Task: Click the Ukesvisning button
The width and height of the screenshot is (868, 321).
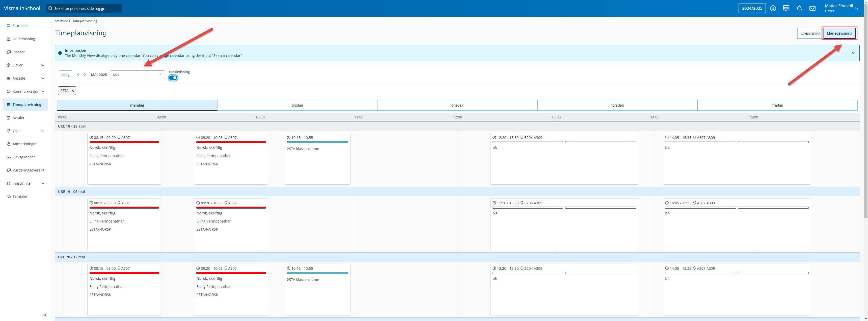Action: tap(810, 33)
